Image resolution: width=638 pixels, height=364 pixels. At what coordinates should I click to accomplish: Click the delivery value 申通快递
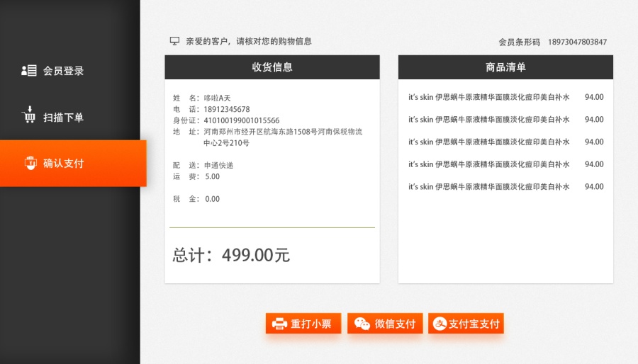point(218,165)
